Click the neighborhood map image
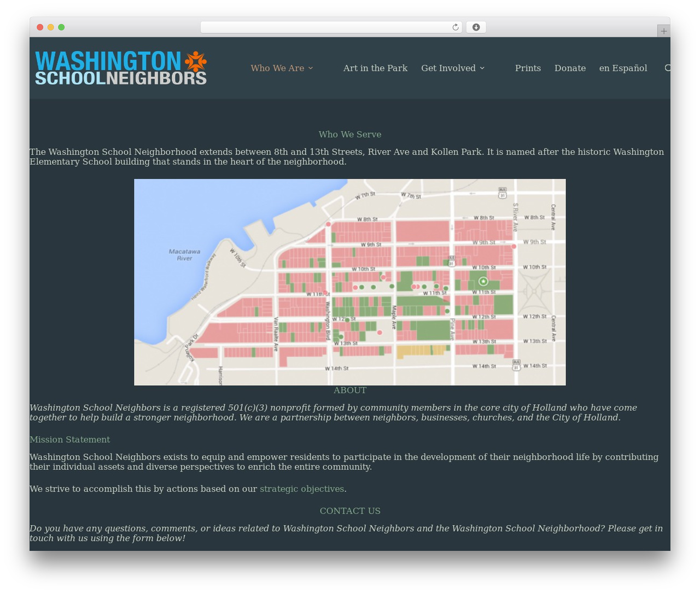Screen dimensions: 700x593 pyautogui.click(x=350, y=282)
